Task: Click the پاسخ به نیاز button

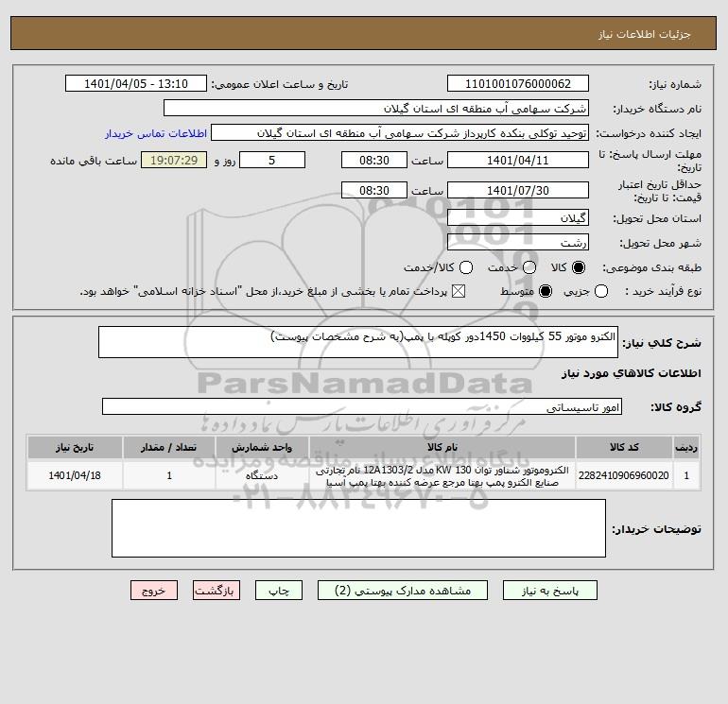Action: click(x=550, y=591)
